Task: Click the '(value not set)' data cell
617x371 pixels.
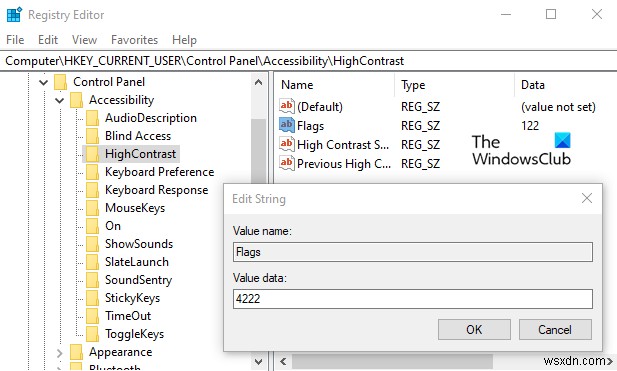Action: pyautogui.click(x=558, y=107)
